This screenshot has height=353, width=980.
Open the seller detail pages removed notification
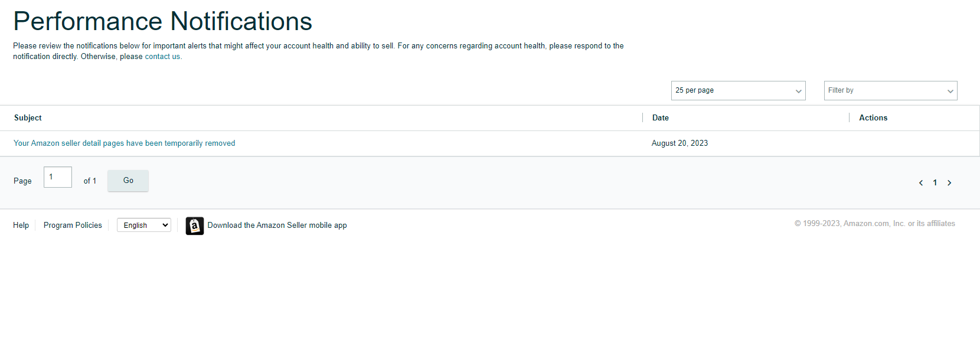[125, 143]
